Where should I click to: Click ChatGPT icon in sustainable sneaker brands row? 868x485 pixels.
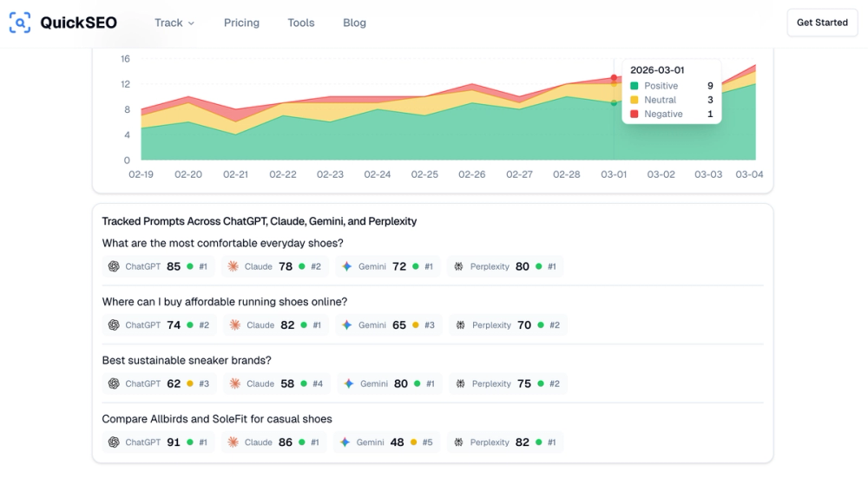pos(114,383)
